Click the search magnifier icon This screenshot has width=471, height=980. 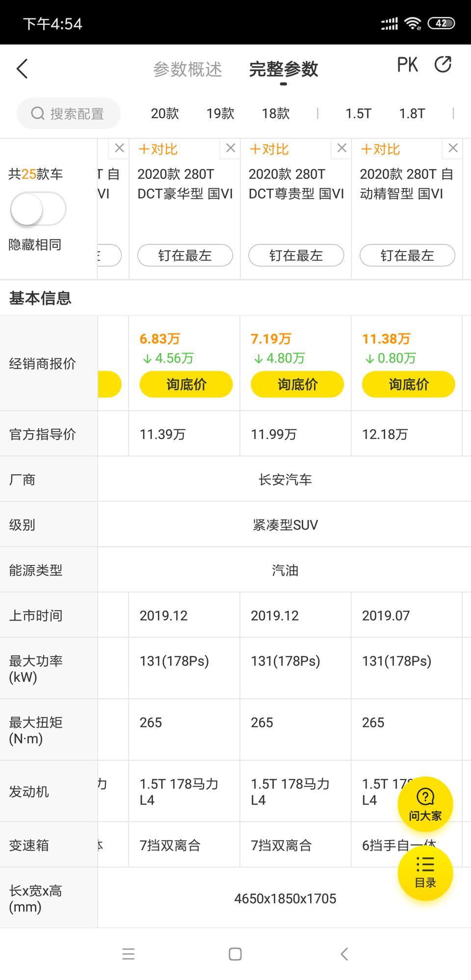[x=38, y=113]
